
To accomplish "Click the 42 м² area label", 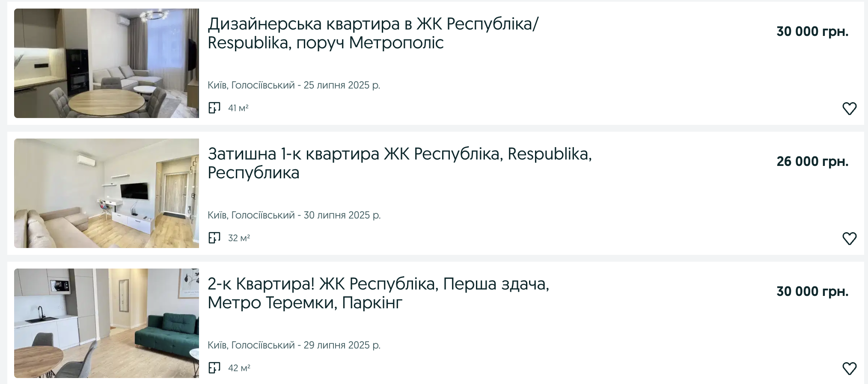I will [239, 368].
